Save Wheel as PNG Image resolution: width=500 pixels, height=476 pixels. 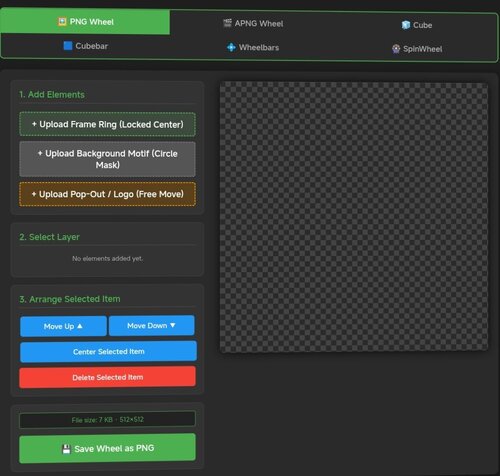pyautogui.click(x=107, y=448)
